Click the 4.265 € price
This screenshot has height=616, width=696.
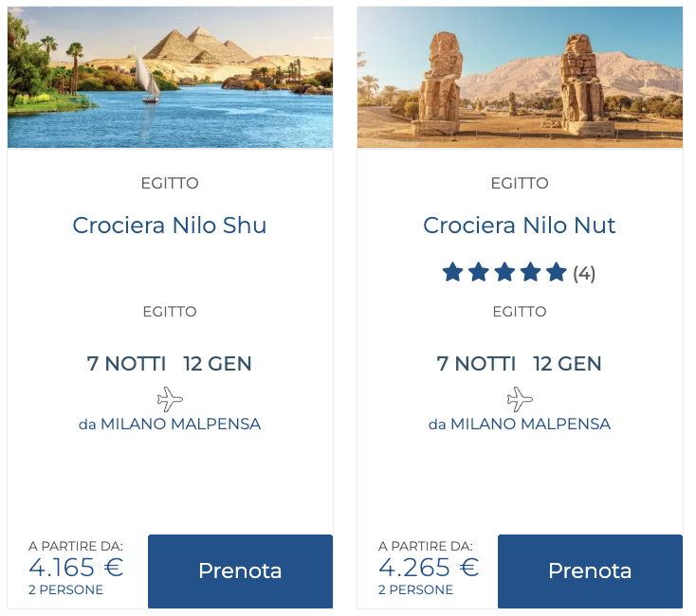coord(429,568)
